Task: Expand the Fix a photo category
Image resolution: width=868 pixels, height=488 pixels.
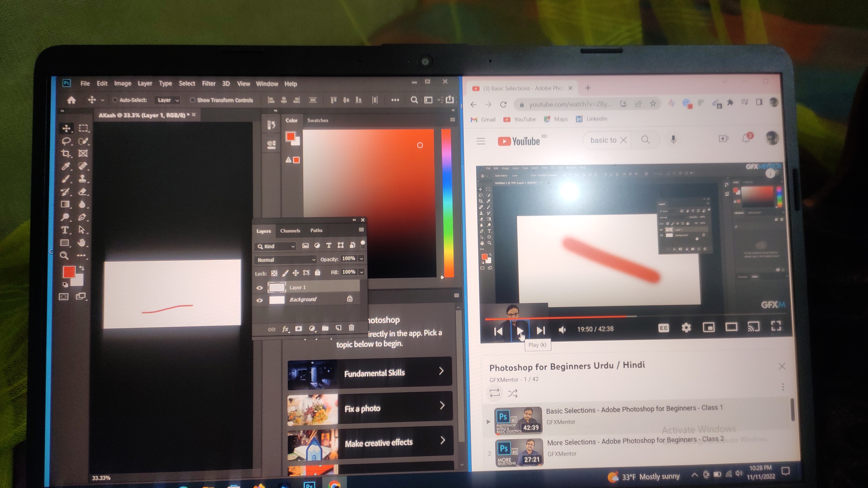Action: [370, 408]
